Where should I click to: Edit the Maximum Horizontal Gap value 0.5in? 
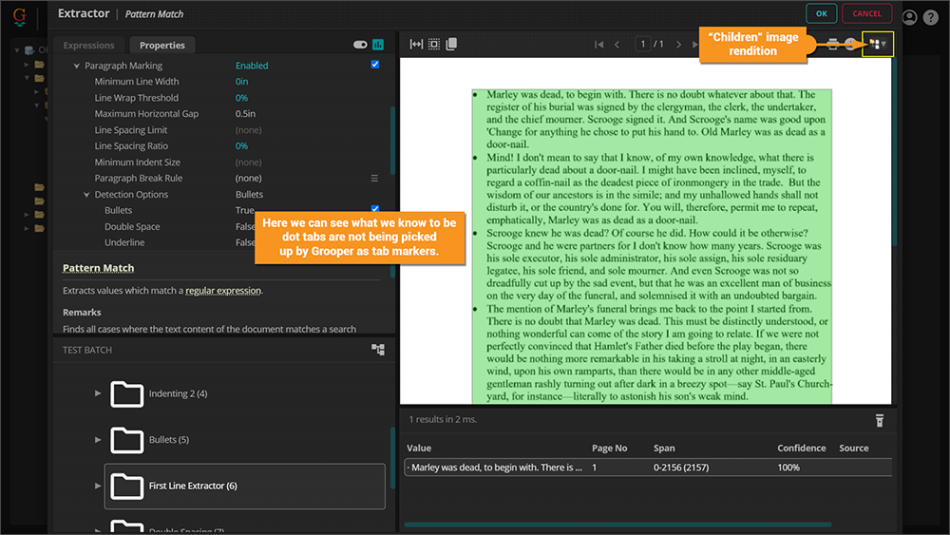245,113
